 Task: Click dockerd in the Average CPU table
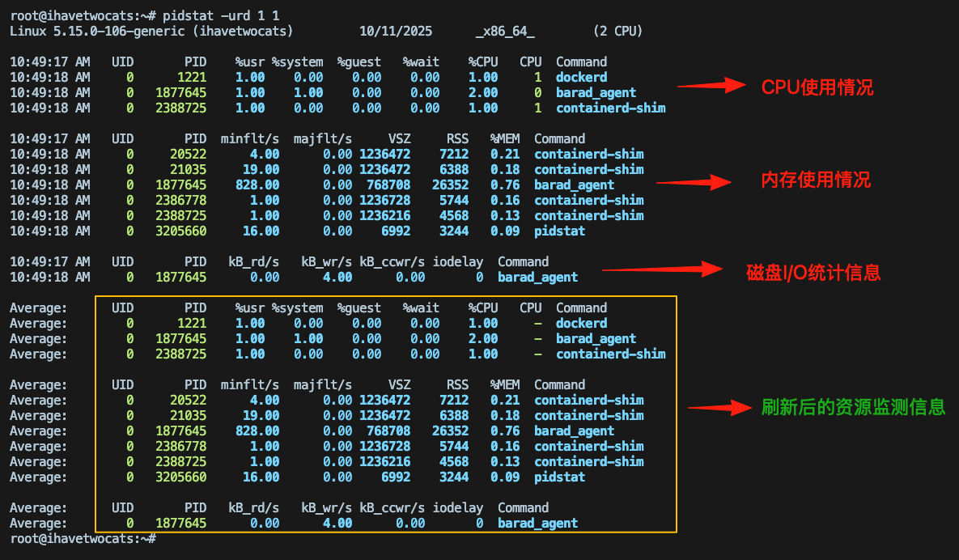(x=581, y=323)
